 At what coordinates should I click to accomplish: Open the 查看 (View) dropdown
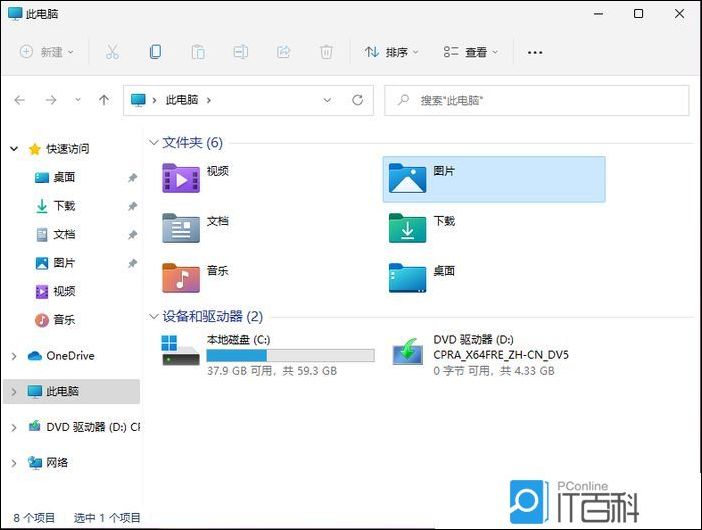[x=471, y=52]
